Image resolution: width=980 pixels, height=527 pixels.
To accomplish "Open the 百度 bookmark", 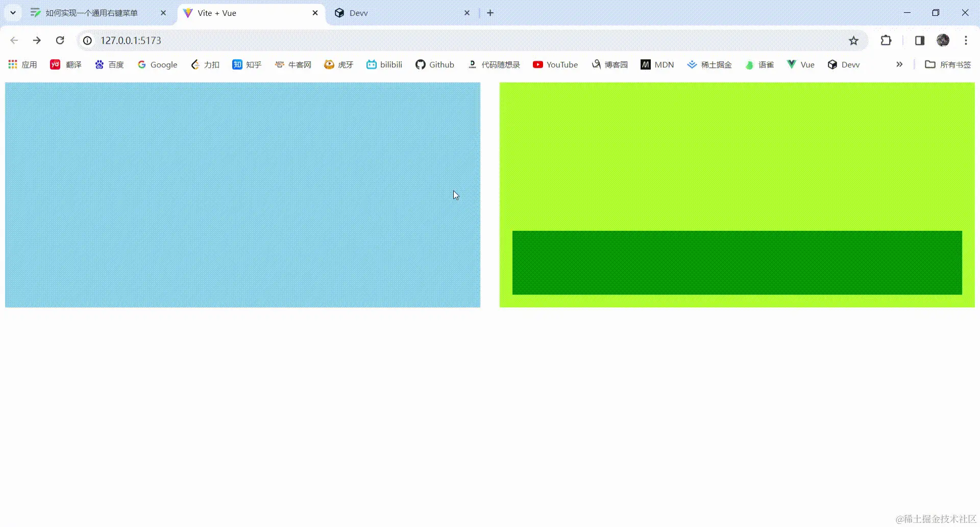I will point(109,65).
